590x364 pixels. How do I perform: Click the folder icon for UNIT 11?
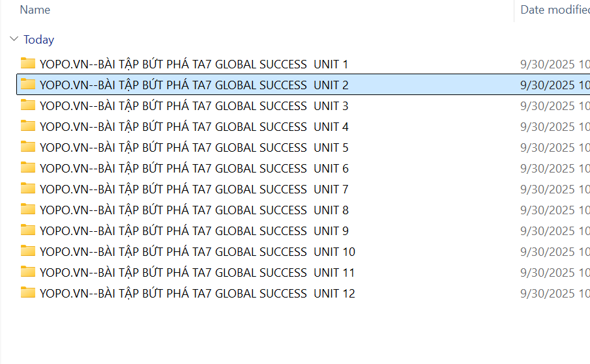[27, 272]
